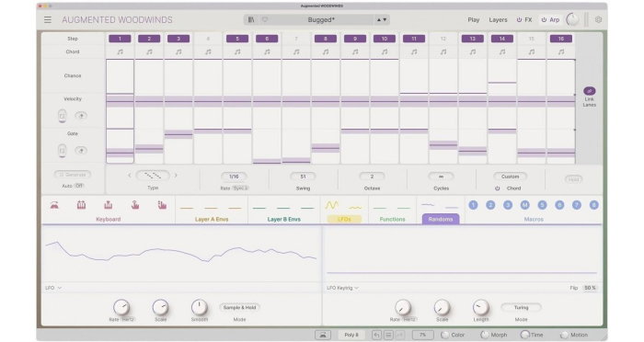Click previous arp Type left chevron
This screenshot has width=644, height=342.
(x=130, y=176)
